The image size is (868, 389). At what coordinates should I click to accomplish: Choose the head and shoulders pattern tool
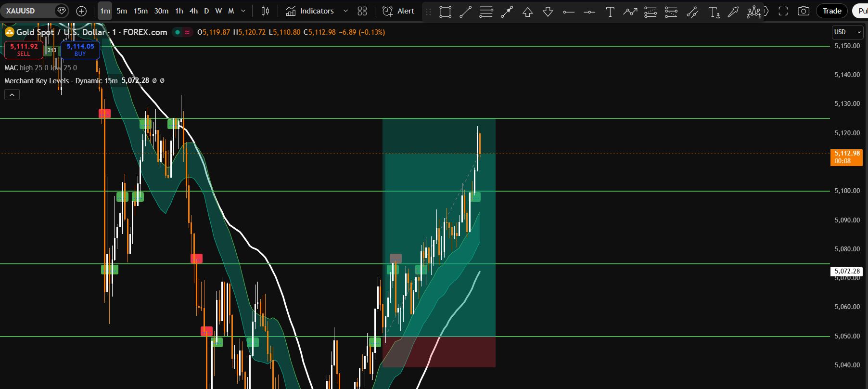pos(753,12)
